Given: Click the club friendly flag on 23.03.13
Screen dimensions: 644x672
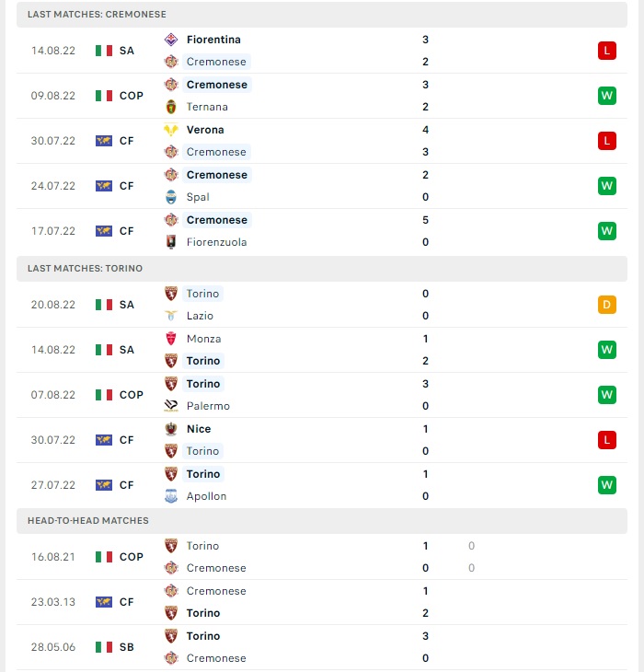Looking at the screenshot, I should pyautogui.click(x=104, y=602).
